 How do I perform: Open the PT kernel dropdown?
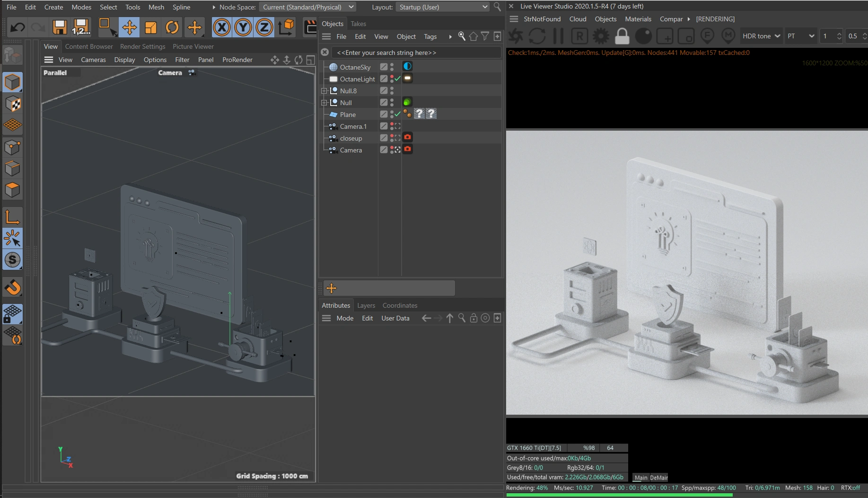tap(800, 36)
